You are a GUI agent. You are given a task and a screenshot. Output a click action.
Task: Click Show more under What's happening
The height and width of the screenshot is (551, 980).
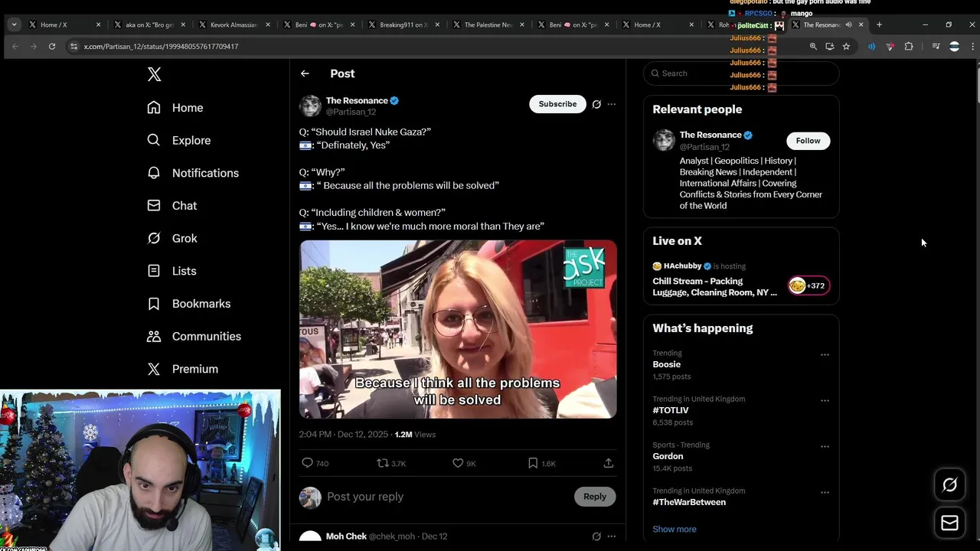tap(675, 529)
